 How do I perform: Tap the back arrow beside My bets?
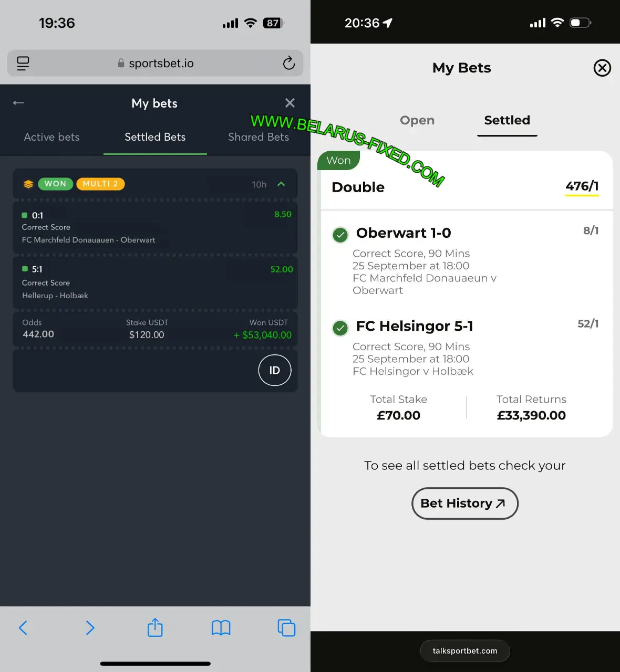coord(18,103)
